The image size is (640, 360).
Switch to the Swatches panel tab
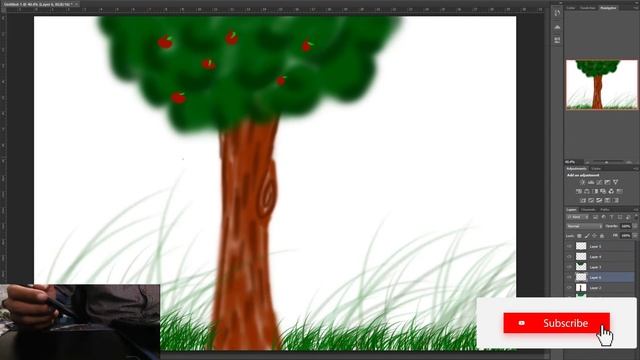587,8
